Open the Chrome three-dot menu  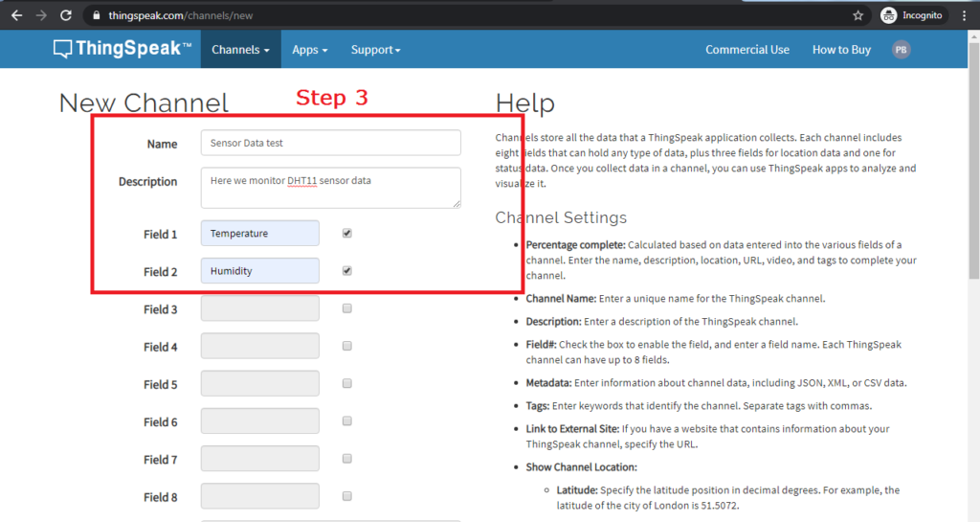tap(965, 15)
